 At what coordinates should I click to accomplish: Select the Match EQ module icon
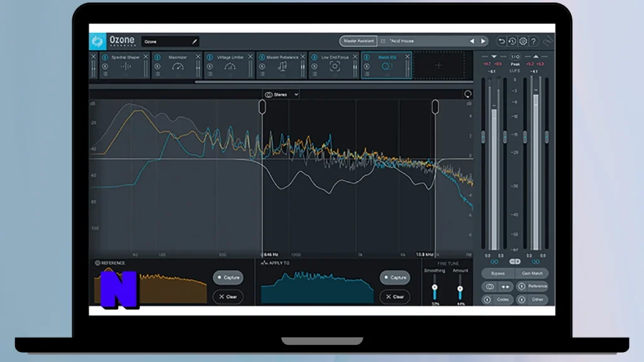pos(387,67)
